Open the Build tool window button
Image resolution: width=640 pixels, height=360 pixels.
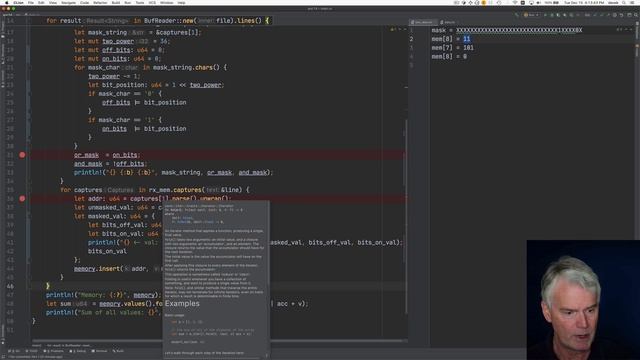(118, 351)
